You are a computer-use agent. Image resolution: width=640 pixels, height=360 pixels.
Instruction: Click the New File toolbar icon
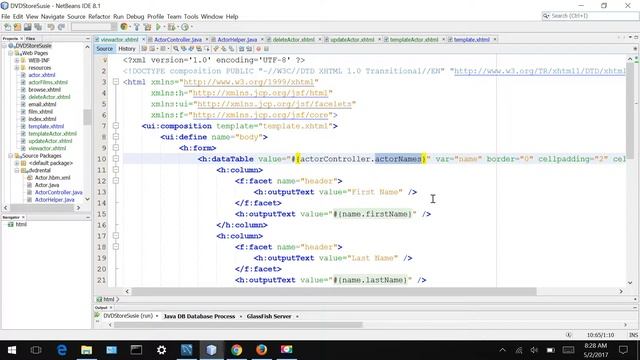tap(7, 27)
